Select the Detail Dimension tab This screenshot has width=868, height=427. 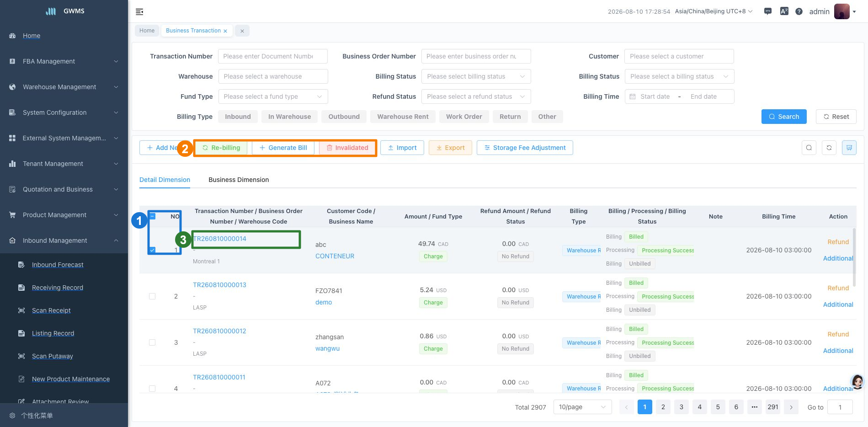pos(165,180)
